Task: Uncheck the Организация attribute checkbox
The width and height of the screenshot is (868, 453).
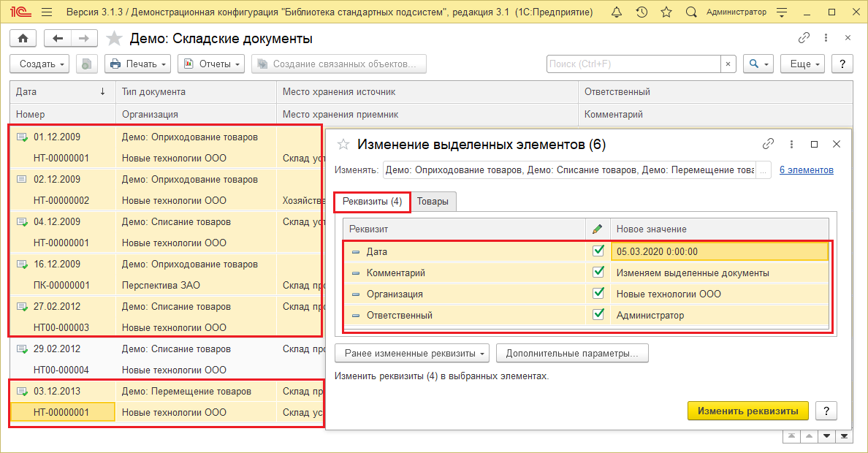Action: [x=598, y=293]
